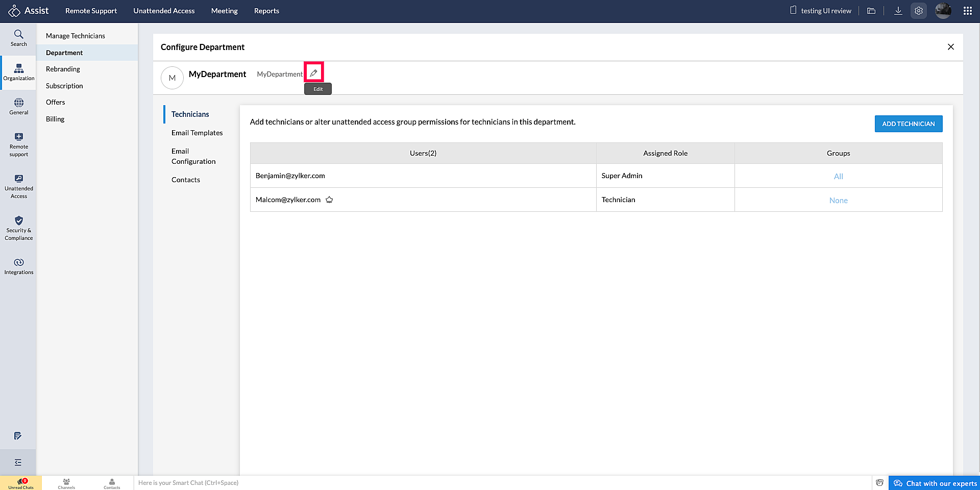Close the Configure Department panel
980x490 pixels.
click(951, 47)
